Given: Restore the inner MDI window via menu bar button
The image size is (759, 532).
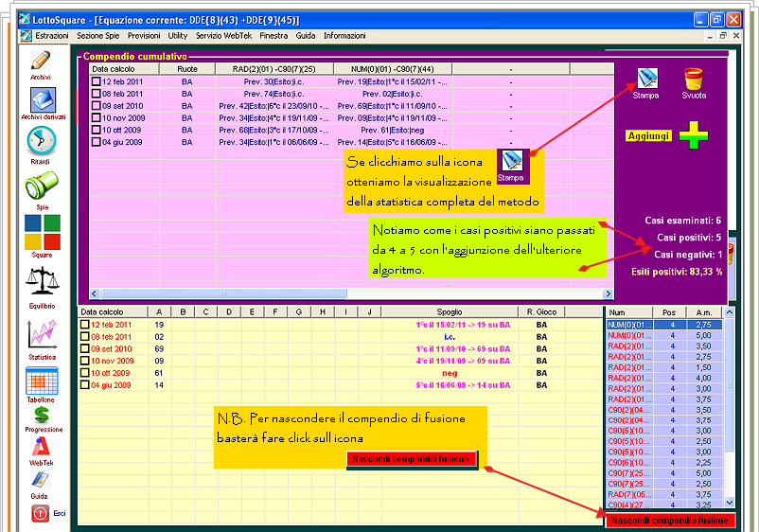Looking at the screenshot, I should click(x=723, y=36).
